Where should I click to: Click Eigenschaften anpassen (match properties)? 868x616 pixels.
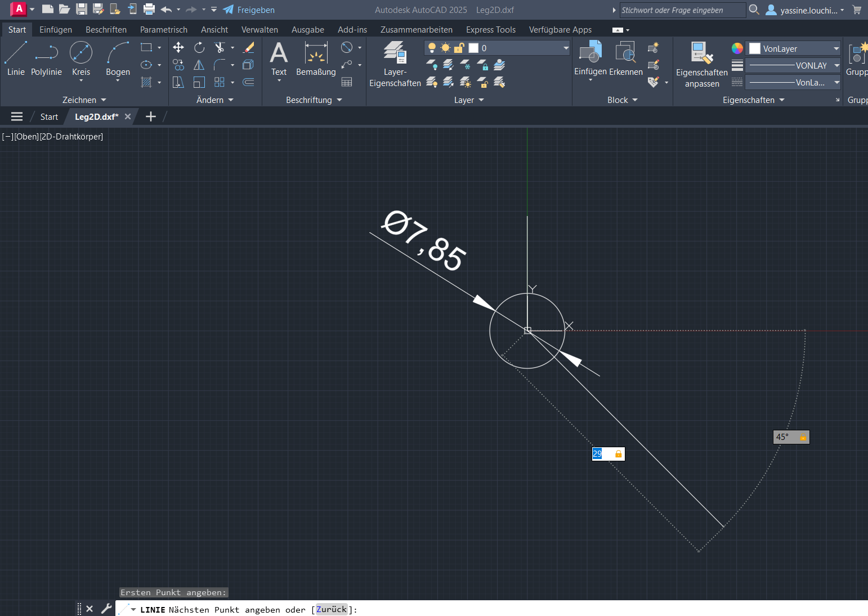(702, 64)
